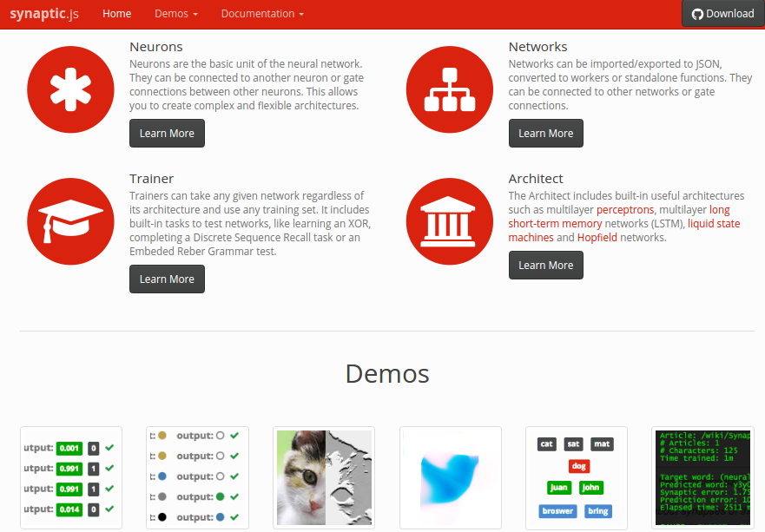
Task: Click the Networks sitemap circle icon
Action: point(449,89)
